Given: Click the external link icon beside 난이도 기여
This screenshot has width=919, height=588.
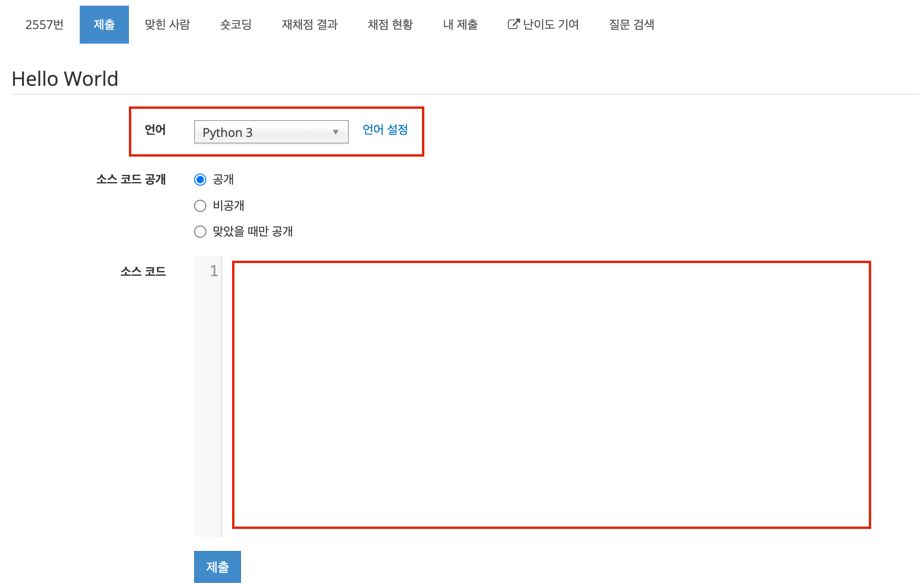Looking at the screenshot, I should [513, 24].
